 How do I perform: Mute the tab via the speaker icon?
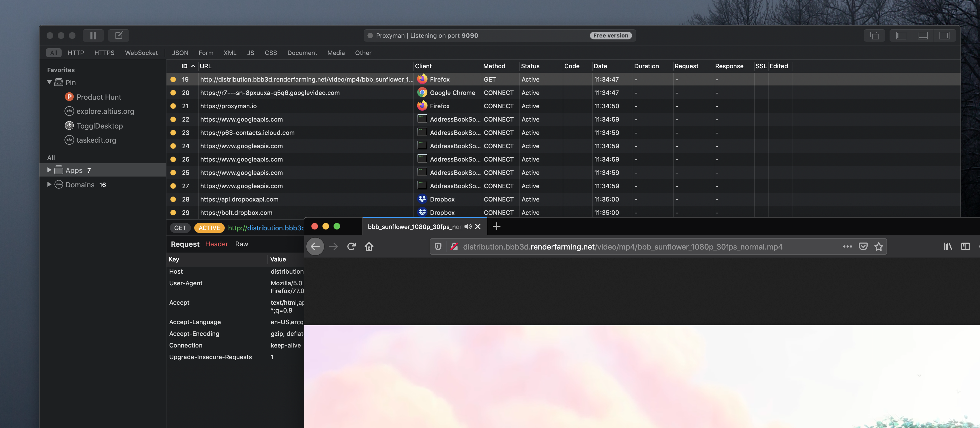pos(468,226)
